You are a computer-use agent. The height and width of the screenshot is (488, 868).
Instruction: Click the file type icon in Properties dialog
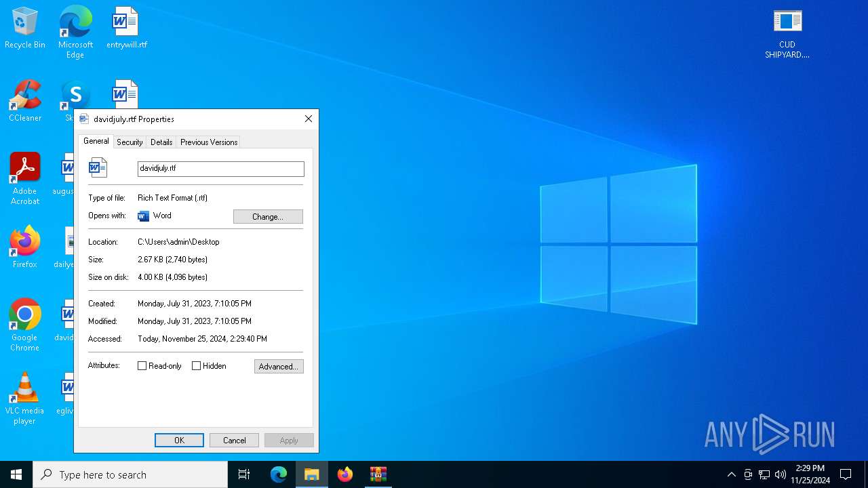tap(98, 167)
